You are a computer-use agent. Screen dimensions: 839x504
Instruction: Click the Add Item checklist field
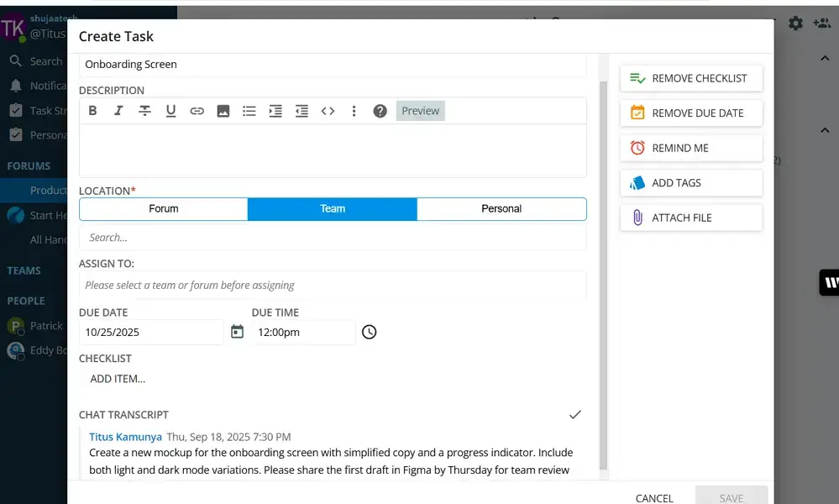click(x=118, y=379)
